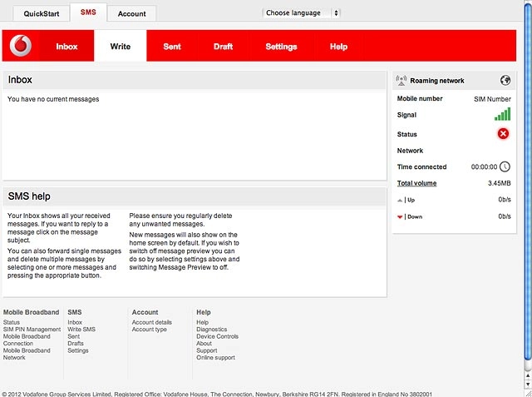
Task: Open the footer Drafts link
Action: click(76, 344)
